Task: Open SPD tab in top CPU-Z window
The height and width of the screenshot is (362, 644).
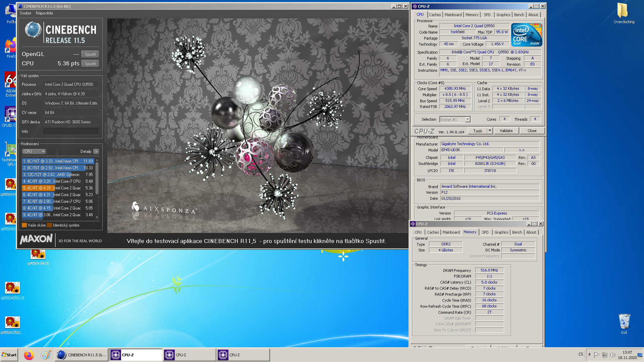Action: pos(487,15)
